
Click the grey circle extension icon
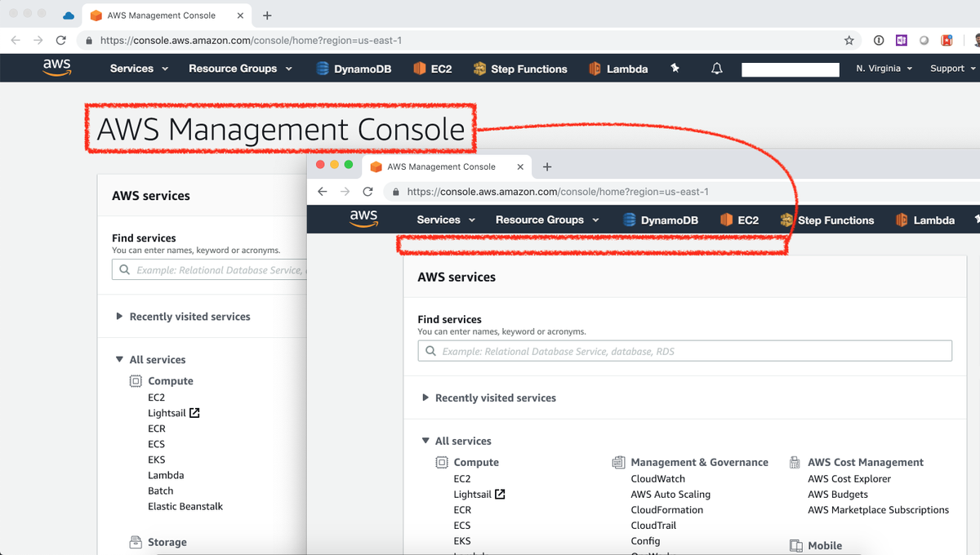tap(924, 40)
